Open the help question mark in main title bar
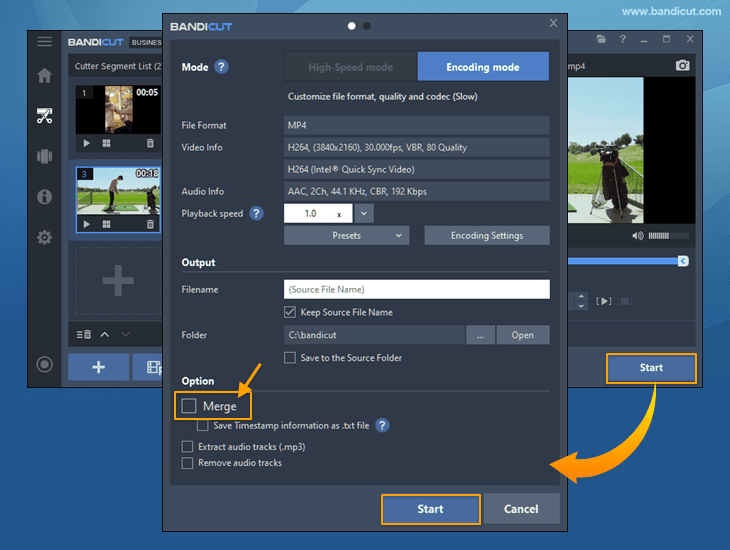Viewport: 730px width, 550px height. pyautogui.click(x=622, y=39)
